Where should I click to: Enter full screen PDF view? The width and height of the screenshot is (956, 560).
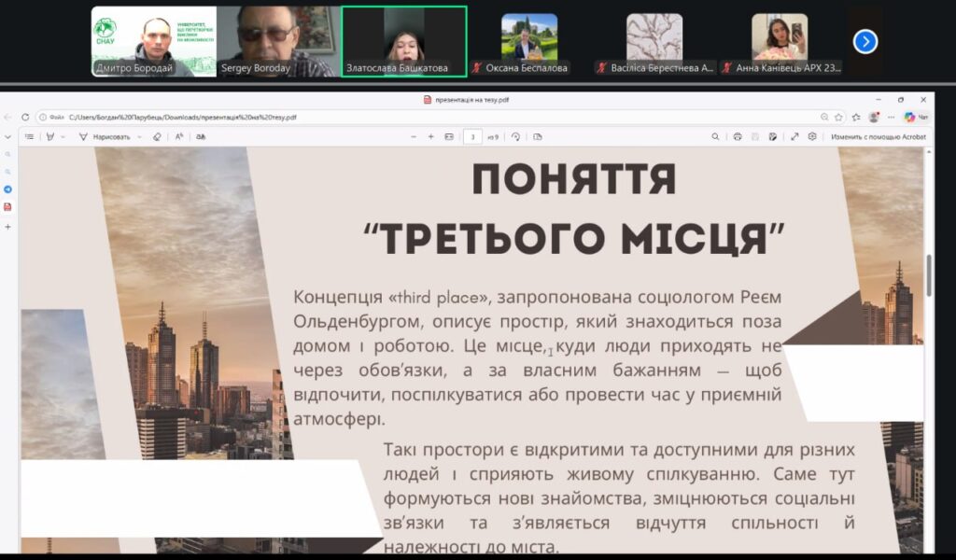(794, 136)
